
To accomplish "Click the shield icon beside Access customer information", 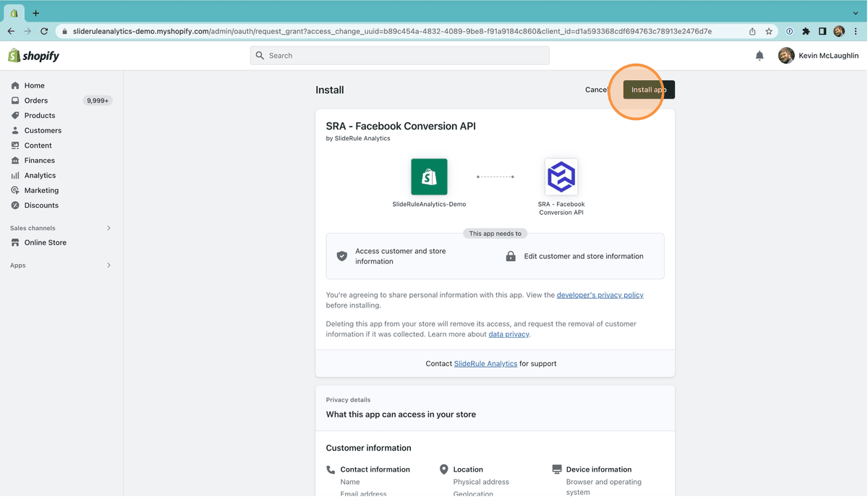I will click(x=342, y=256).
